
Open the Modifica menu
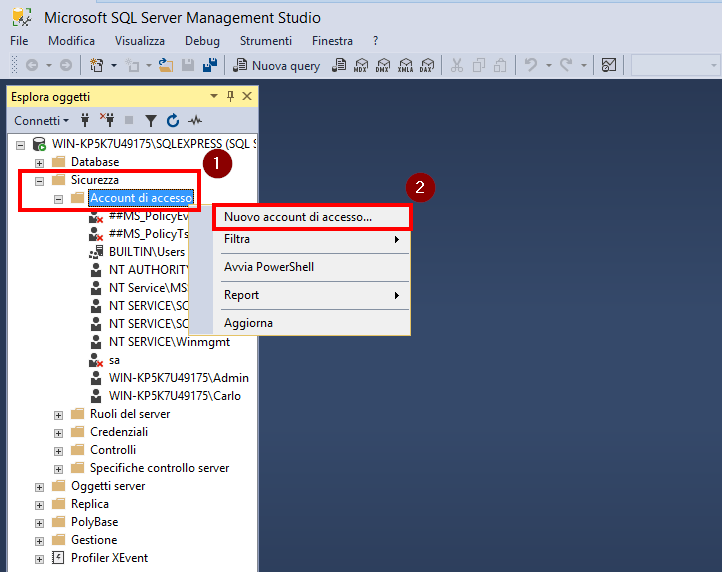tap(71, 41)
